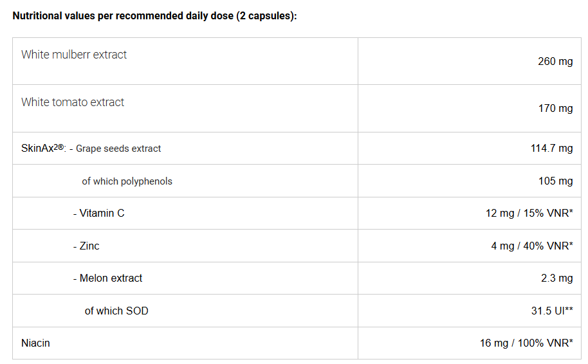This screenshot has width=588, height=364.
Task: Click the 114.7 mg value
Action: pos(551,148)
